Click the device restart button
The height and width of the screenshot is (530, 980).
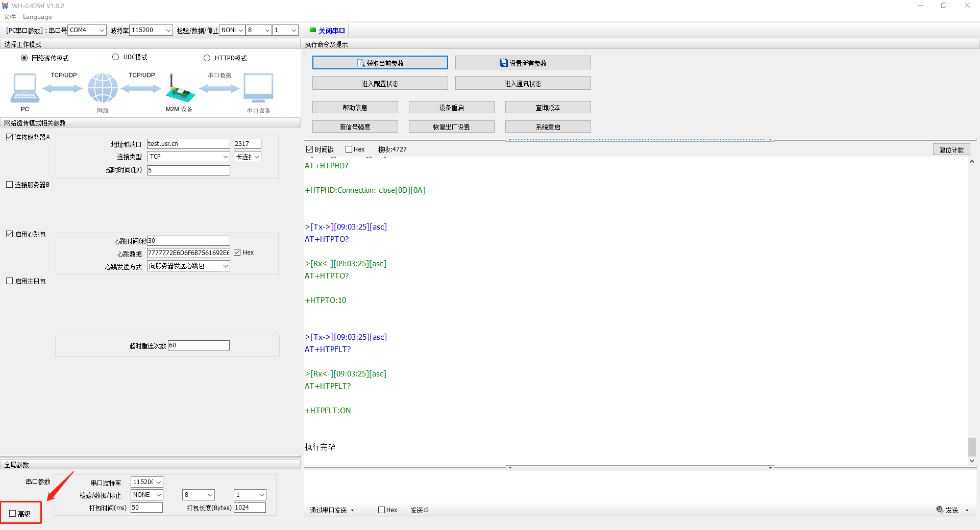[x=451, y=108]
